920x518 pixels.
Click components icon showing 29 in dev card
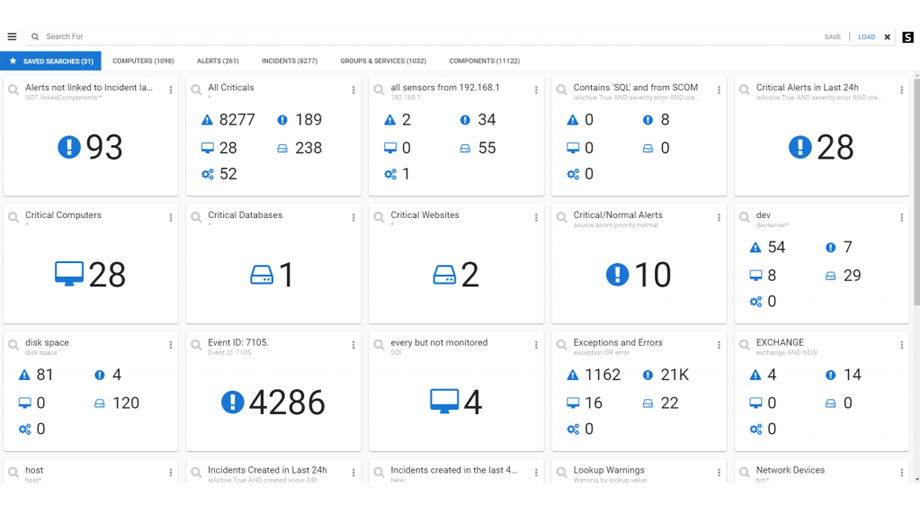point(831,276)
